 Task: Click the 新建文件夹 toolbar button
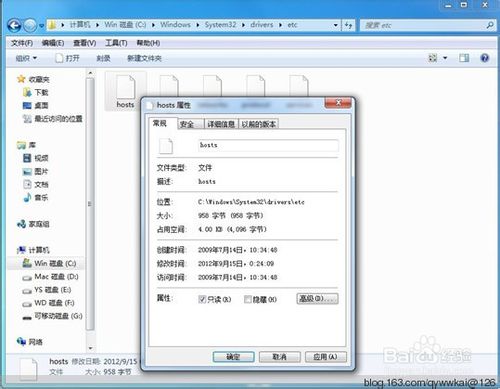(x=144, y=58)
